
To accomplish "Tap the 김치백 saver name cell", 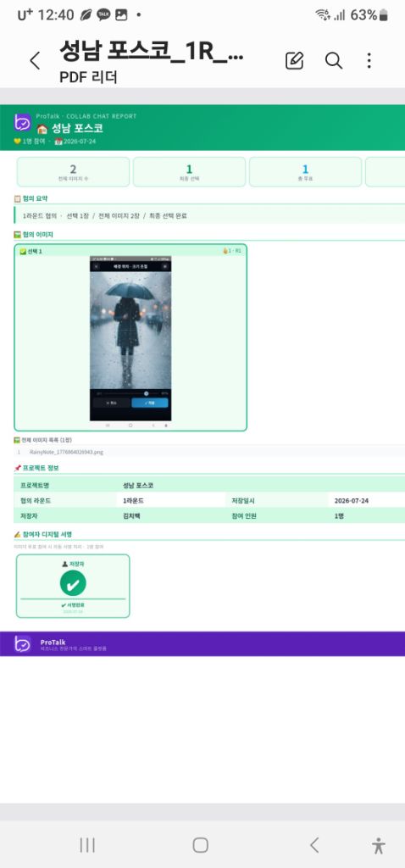I will (133, 515).
